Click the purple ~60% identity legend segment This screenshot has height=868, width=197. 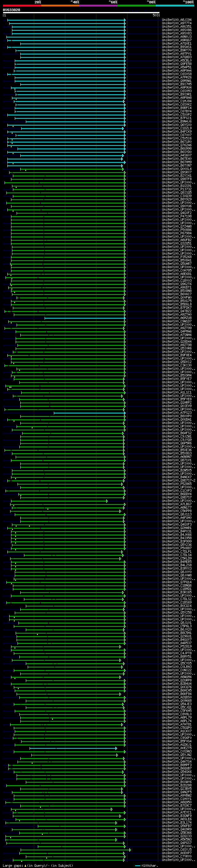pos(98,6)
